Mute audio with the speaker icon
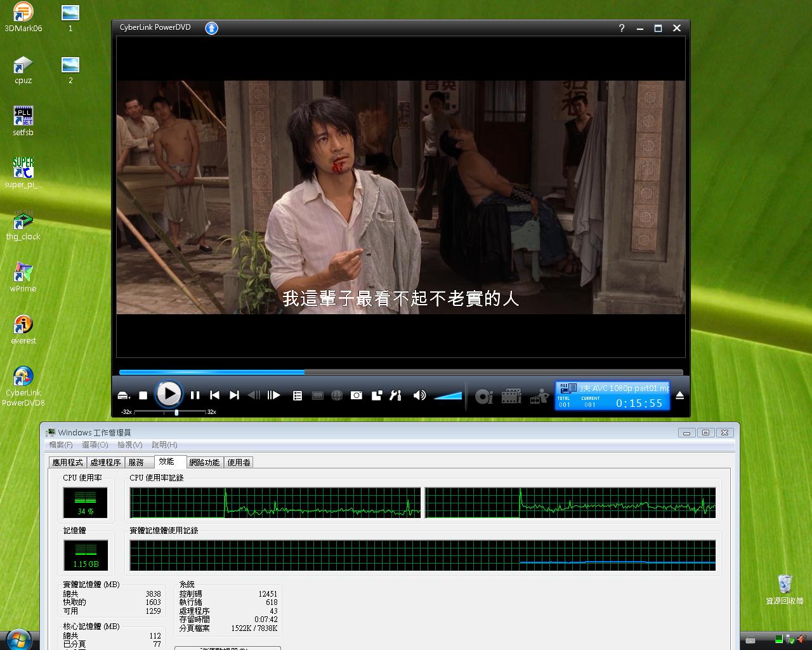This screenshot has height=650, width=812. 419,395
